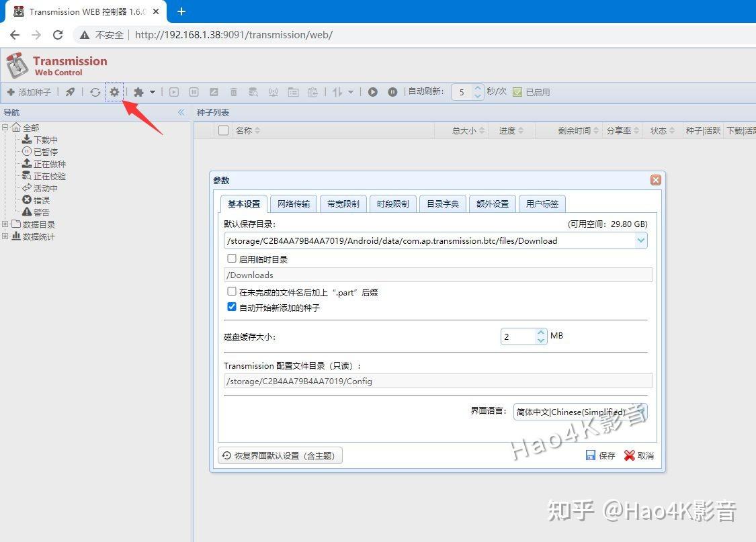The width and height of the screenshot is (756, 542).
Task: Increase the auto-refresh interval spinner
Action: pos(477,88)
